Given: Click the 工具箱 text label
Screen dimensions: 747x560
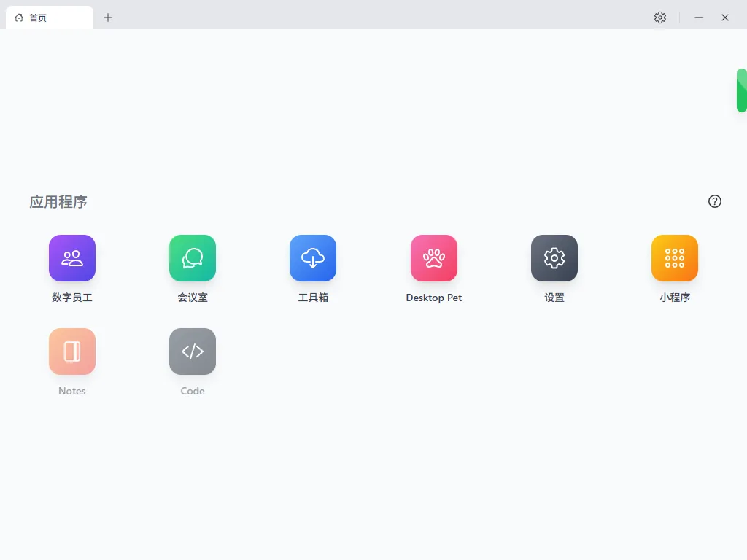Looking at the screenshot, I should pos(313,297).
